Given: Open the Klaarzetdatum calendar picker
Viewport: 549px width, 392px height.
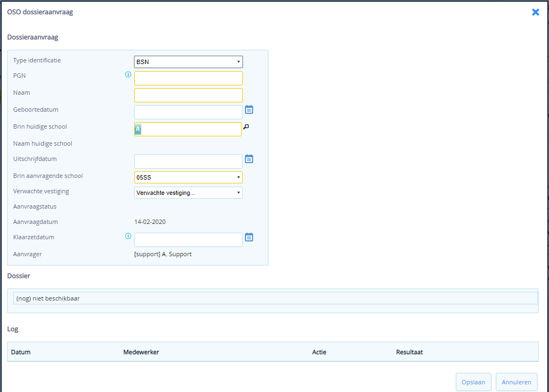Looking at the screenshot, I should pyautogui.click(x=249, y=237).
